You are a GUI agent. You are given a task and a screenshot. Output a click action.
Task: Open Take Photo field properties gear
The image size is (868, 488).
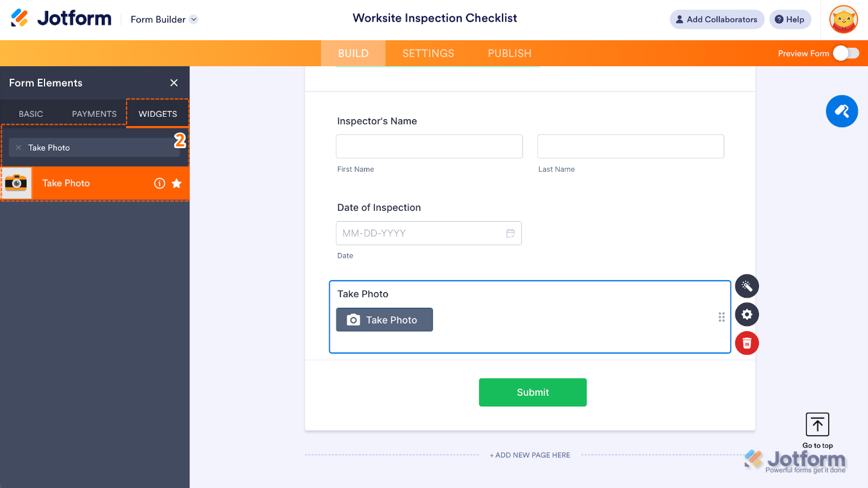pos(747,314)
